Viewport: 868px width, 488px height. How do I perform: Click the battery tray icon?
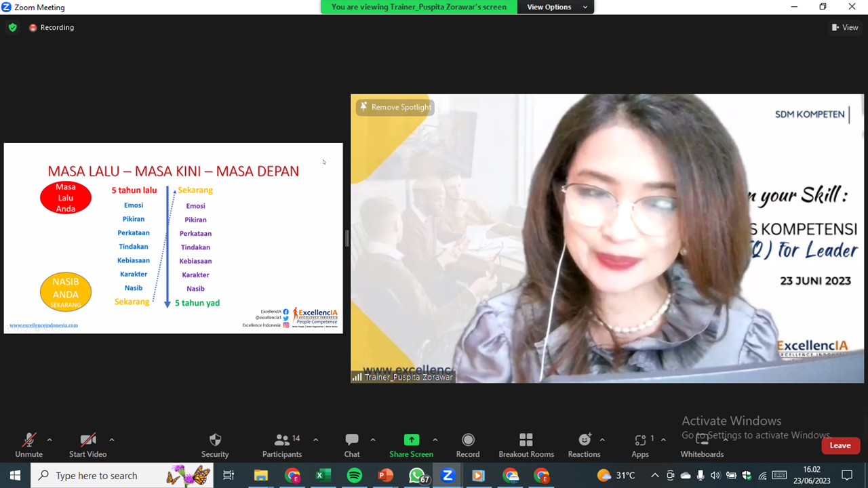(732, 475)
